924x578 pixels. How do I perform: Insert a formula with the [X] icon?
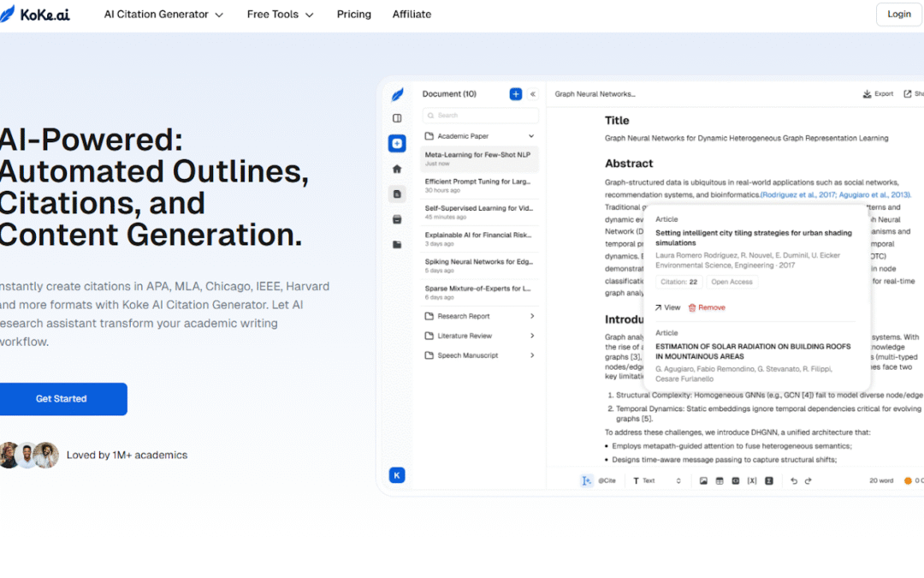pyautogui.click(x=752, y=480)
